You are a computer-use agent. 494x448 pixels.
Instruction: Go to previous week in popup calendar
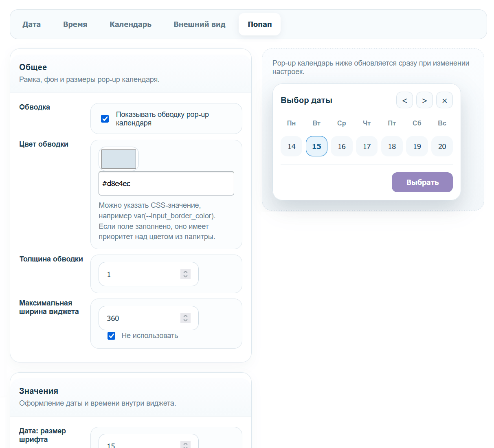click(404, 100)
